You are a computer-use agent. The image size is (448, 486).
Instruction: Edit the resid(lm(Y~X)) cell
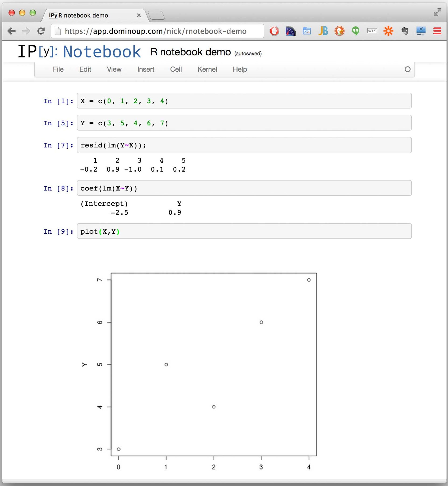click(244, 145)
